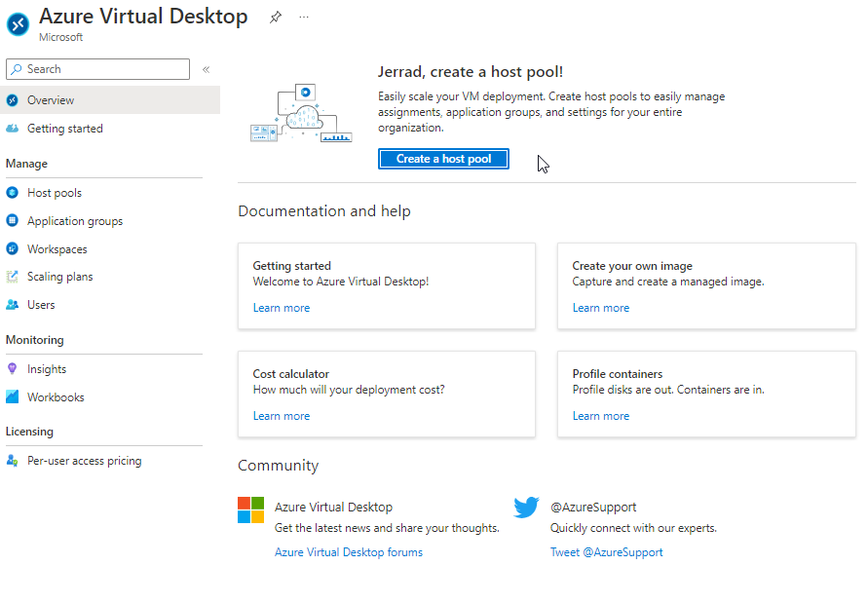Screen dimensions: 868x603
Task: Follow Learn more under Getting started card
Action: (282, 308)
